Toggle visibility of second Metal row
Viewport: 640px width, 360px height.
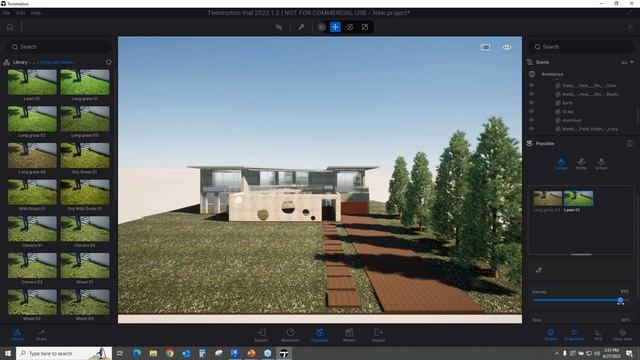531,129
